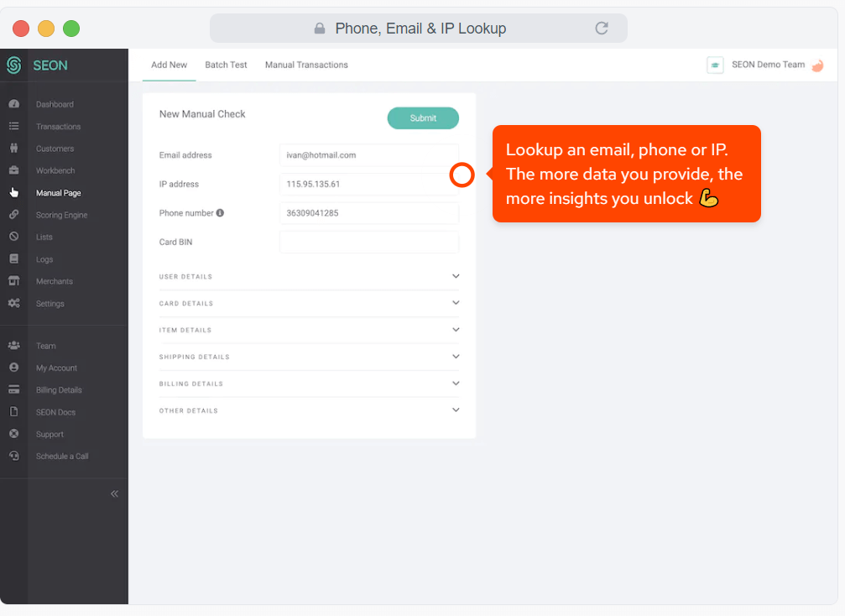Click the Settings gears icon
845x616 pixels.
coord(14,303)
